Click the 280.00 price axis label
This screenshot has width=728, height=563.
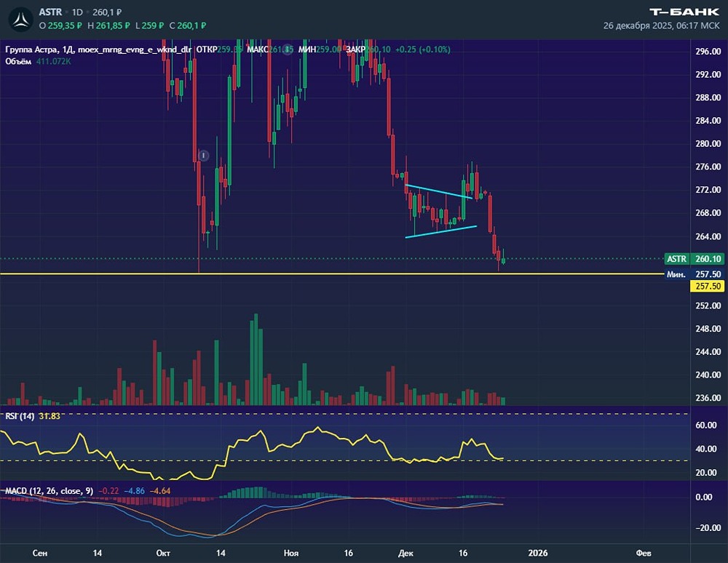(708, 144)
